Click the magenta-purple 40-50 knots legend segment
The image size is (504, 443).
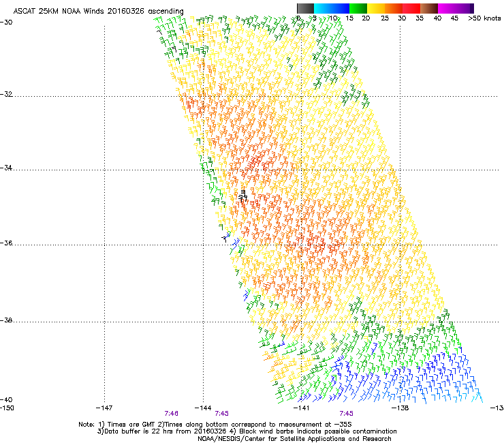coord(456,8)
